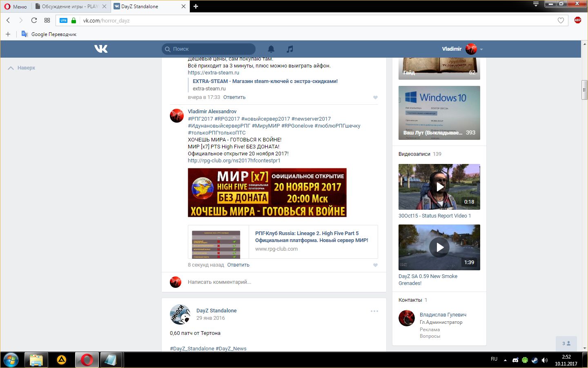Screen dimensions: 588x368
Task: Open the Ваш Лут Windows 10 album
Action: pos(439,113)
